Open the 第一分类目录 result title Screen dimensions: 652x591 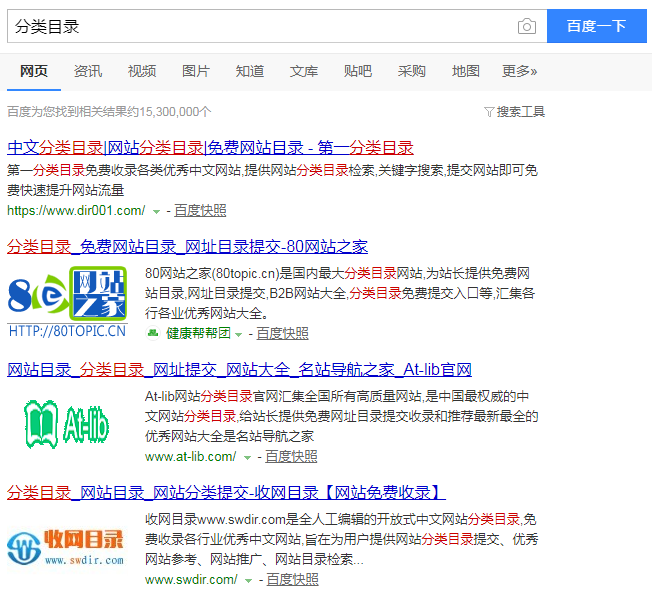click(x=210, y=148)
